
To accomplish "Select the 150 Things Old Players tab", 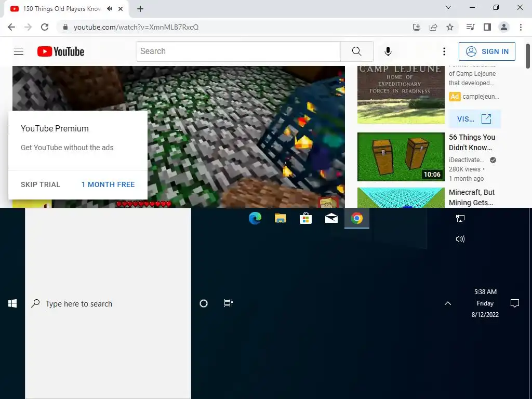I will (x=62, y=9).
